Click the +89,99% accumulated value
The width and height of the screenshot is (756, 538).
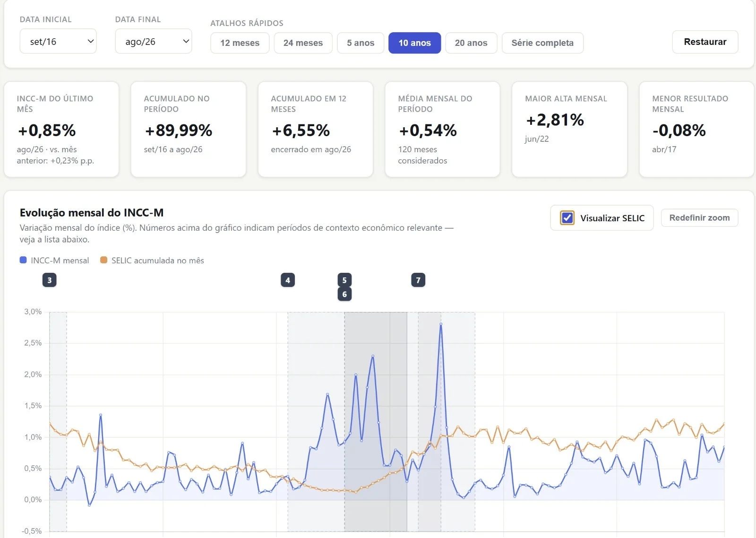(179, 130)
